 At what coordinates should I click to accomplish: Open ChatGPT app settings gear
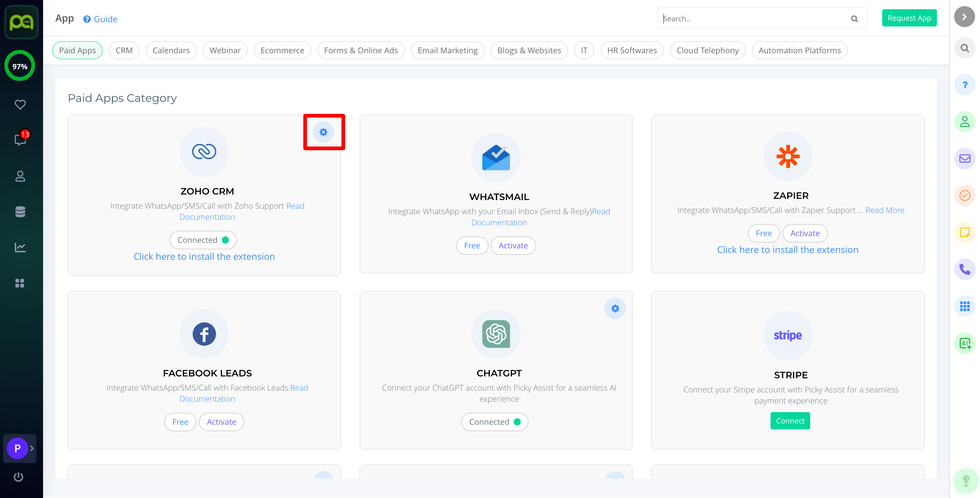click(615, 308)
